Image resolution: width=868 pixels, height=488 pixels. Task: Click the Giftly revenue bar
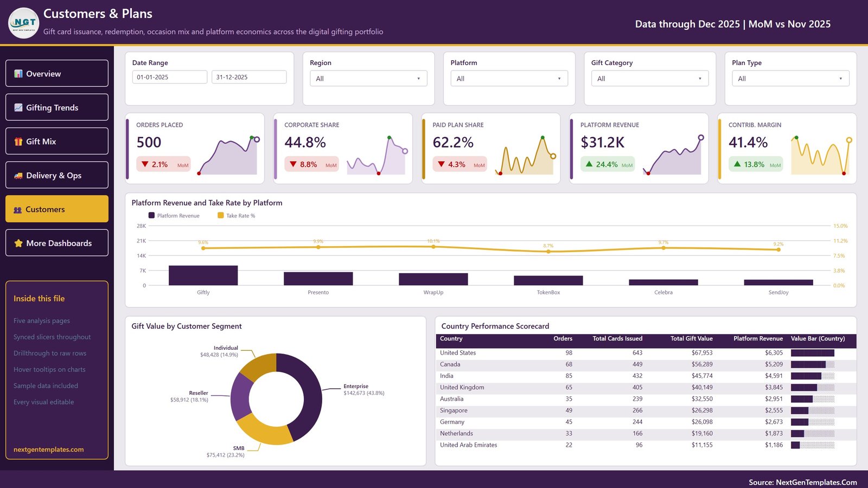click(203, 275)
